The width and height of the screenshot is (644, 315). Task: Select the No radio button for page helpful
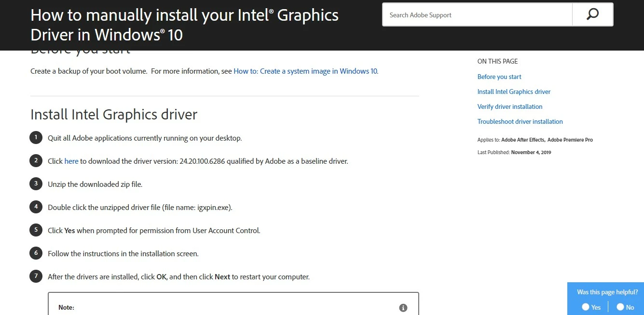coord(620,307)
